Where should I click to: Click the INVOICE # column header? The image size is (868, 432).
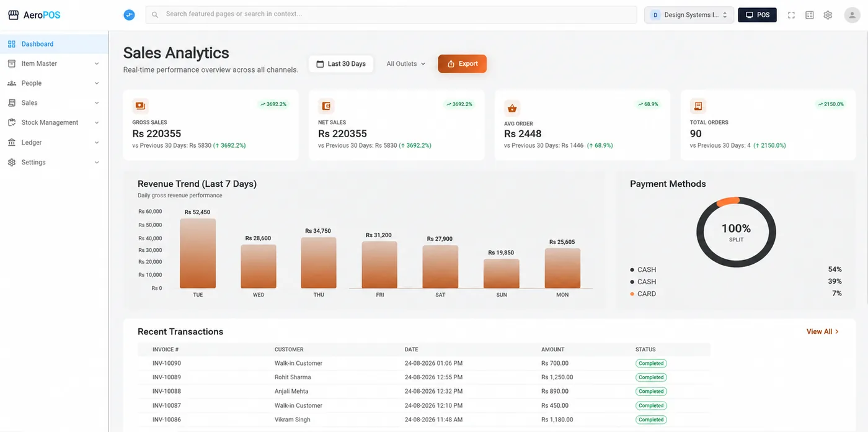(166, 349)
